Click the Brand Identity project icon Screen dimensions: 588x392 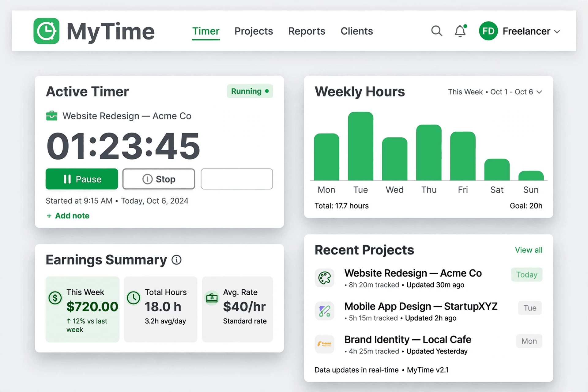[325, 344]
